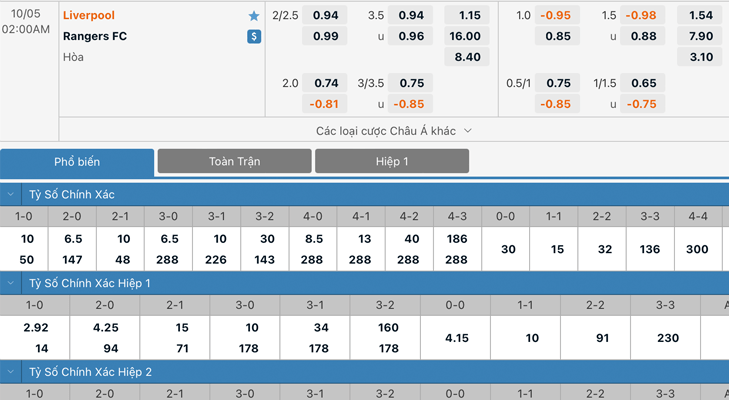Image resolution: width=729 pixels, height=400 pixels.
Task: Toggle the Tỷ Số Chính Xác Hiệp 2 section chevron
Action: (x=11, y=372)
